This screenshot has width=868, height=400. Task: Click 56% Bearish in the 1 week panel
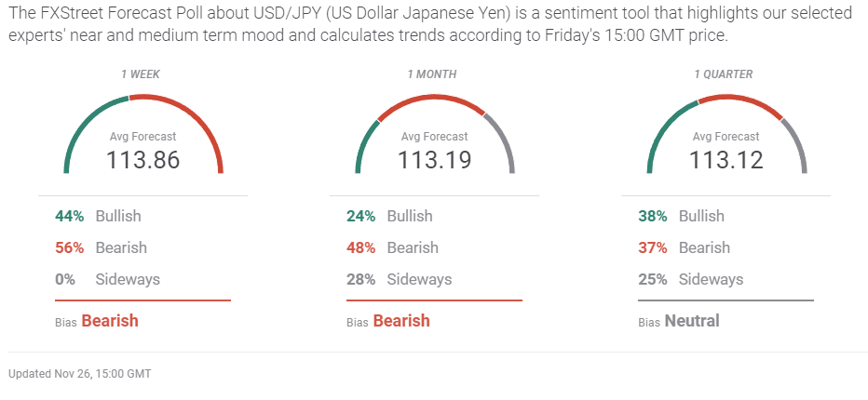pos(101,247)
